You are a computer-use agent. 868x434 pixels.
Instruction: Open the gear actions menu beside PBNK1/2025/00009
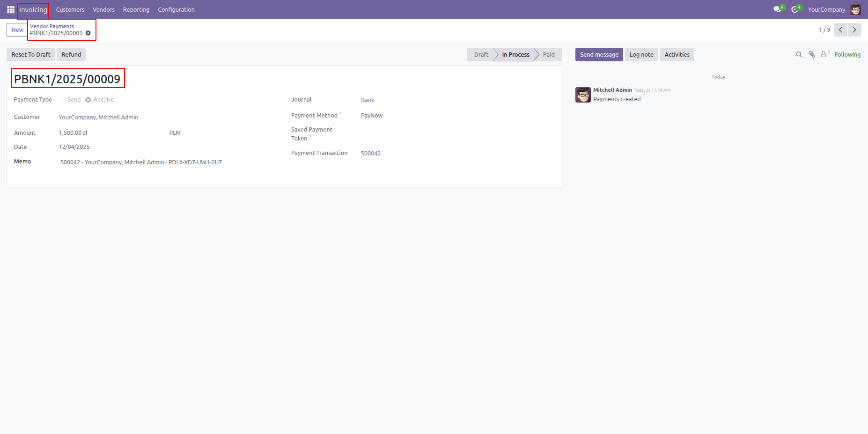88,33
